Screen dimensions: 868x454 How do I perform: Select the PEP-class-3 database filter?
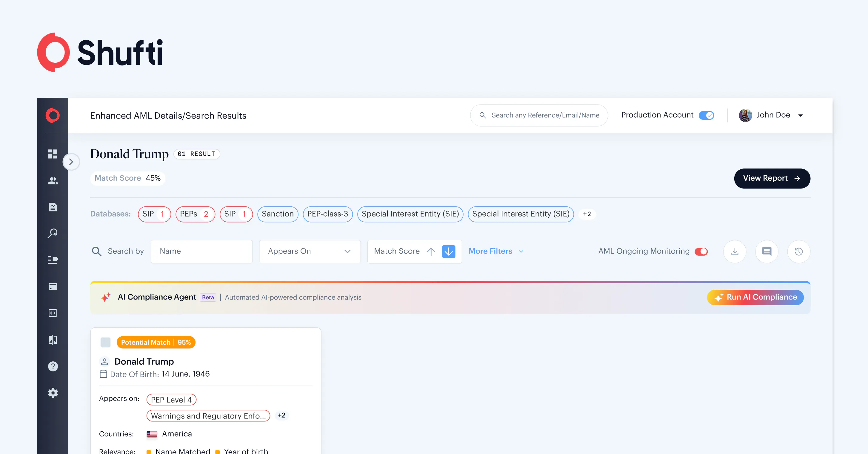coord(327,214)
